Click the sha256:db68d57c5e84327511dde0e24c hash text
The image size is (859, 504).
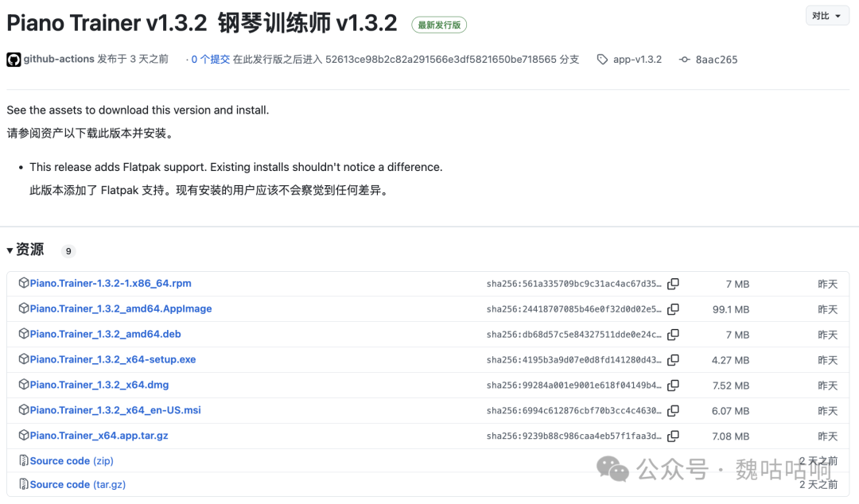573,334
